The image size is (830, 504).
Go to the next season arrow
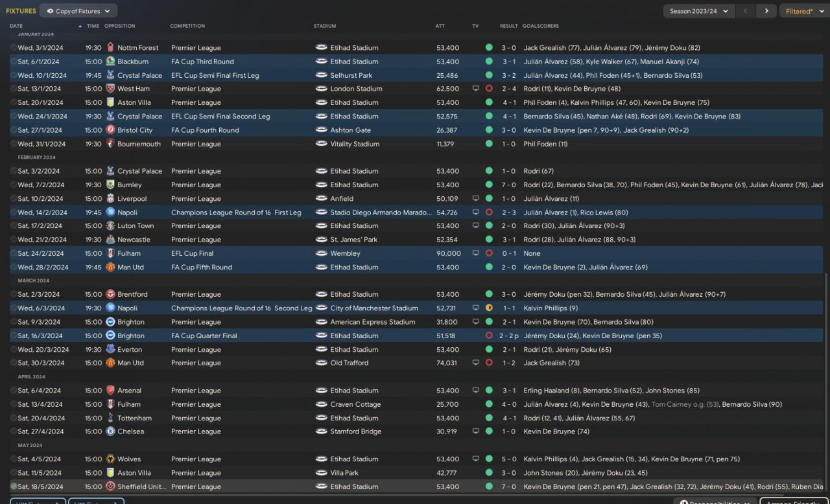point(766,11)
